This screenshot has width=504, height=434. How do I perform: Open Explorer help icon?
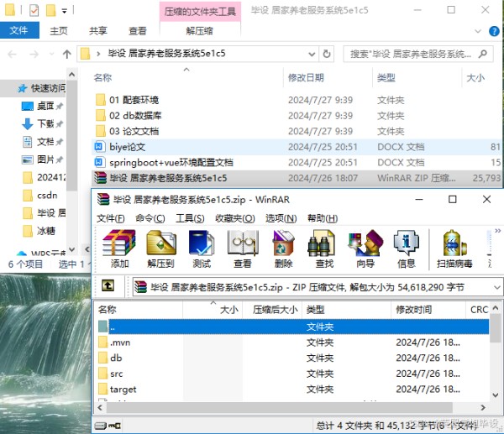tap(494, 31)
